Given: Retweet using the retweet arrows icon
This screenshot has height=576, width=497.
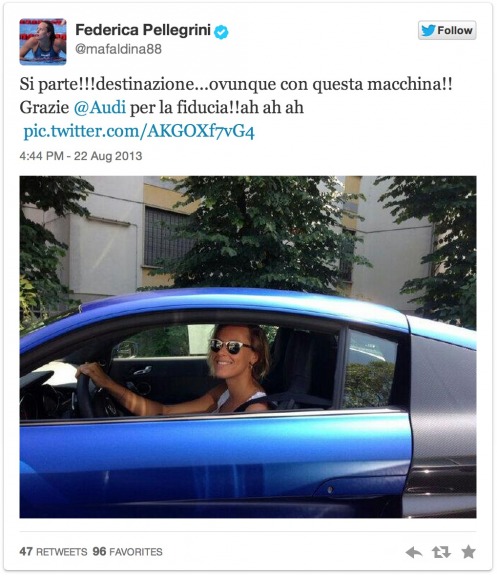Looking at the screenshot, I should (x=441, y=552).
